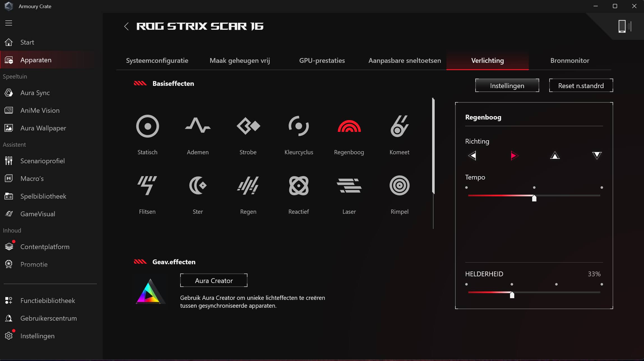This screenshot has width=644, height=361.
Task: Switch to GPU-prestaties tab
Action: click(322, 61)
